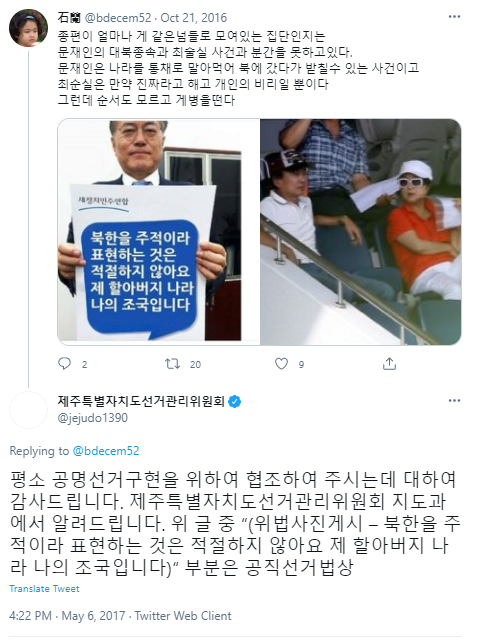
Task: Open the left photo of man holding sign
Action: pos(159,232)
